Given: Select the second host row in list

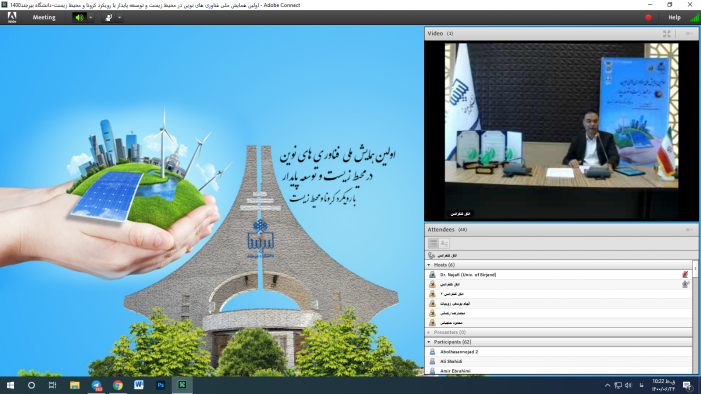Looking at the screenshot, I should point(559,284).
